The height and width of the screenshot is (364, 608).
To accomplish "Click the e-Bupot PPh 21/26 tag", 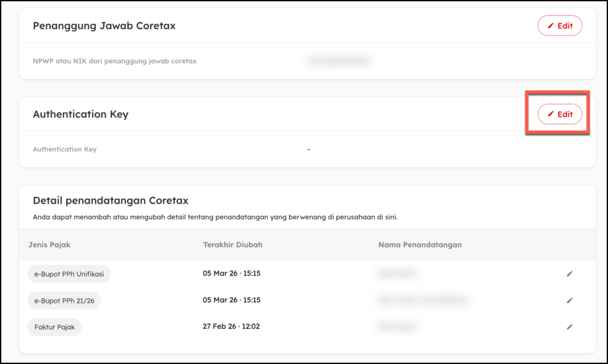I will click(64, 300).
